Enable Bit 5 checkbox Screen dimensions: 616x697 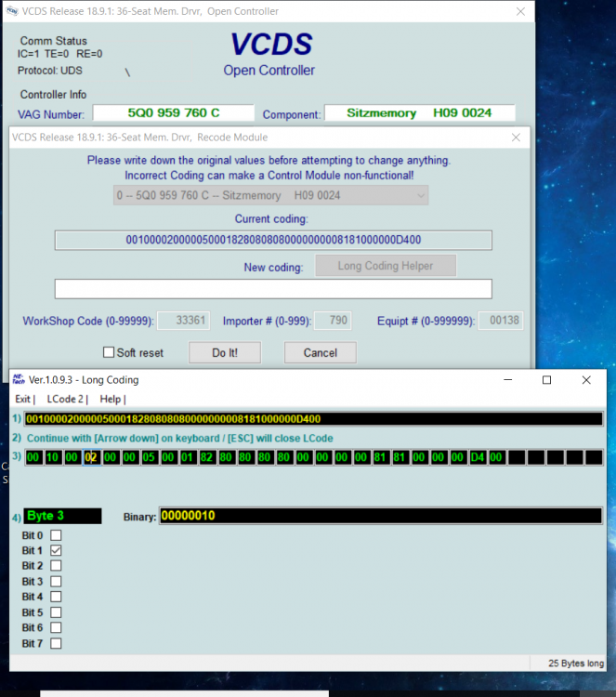point(56,612)
